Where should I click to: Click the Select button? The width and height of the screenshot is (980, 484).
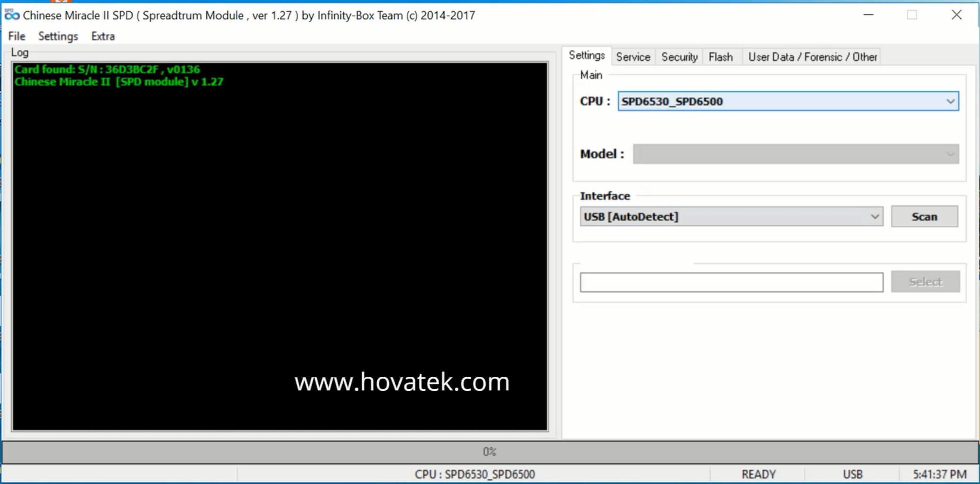pos(925,282)
